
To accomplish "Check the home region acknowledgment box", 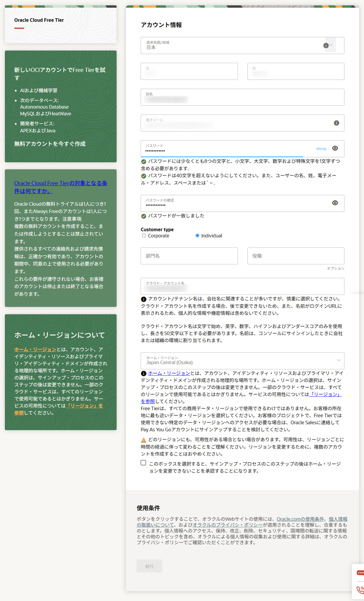I will coord(144,463).
